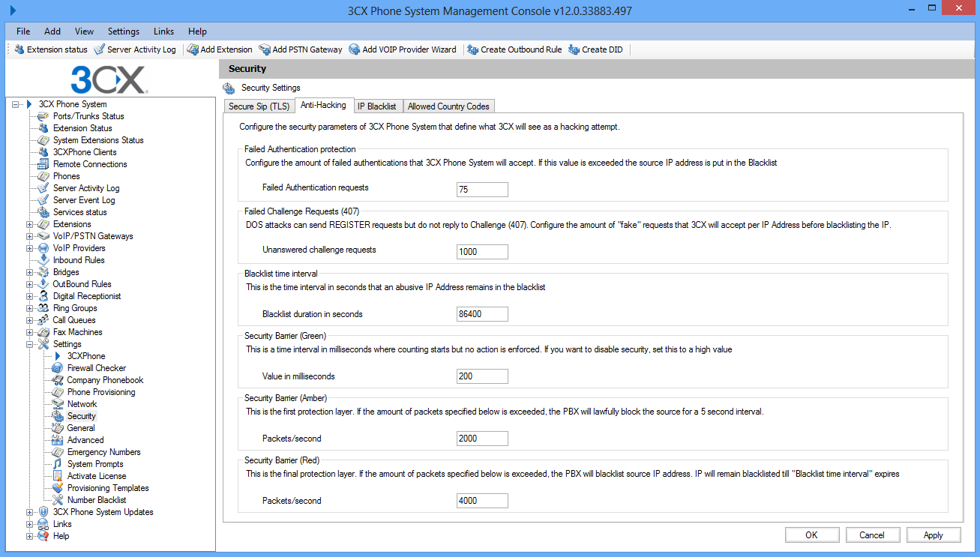The height and width of the screenshot is (557, 980).
Task: Open System Prompts settings
Action: coord(95,464)
